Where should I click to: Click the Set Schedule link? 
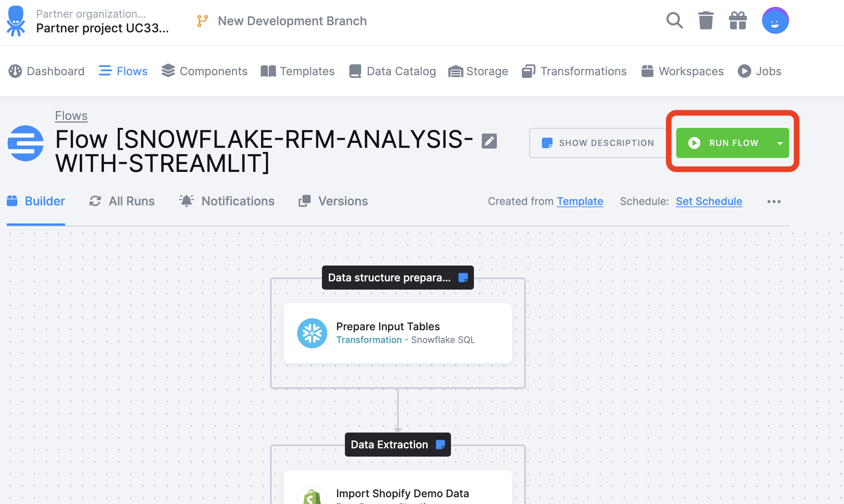pos(709,201)
